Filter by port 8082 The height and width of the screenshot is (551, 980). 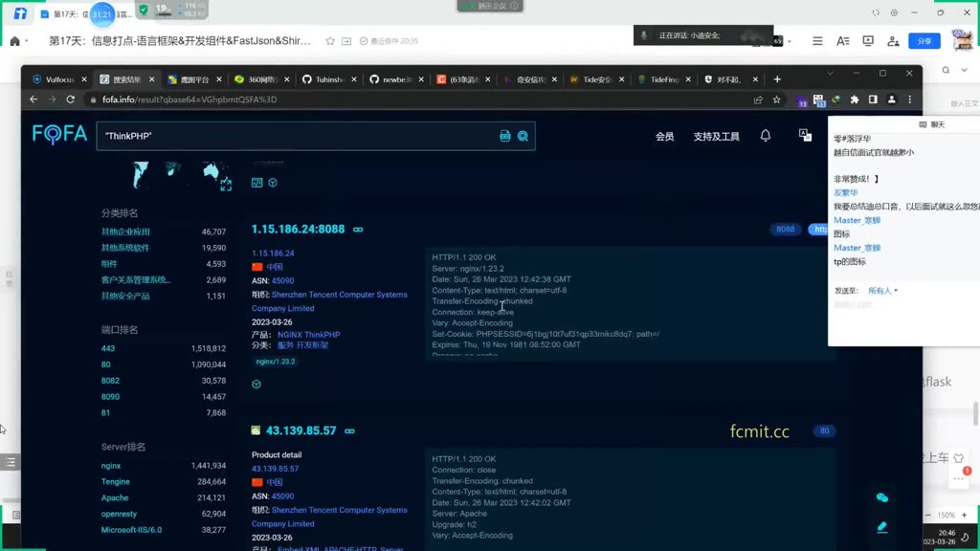[x=110, y=381]
